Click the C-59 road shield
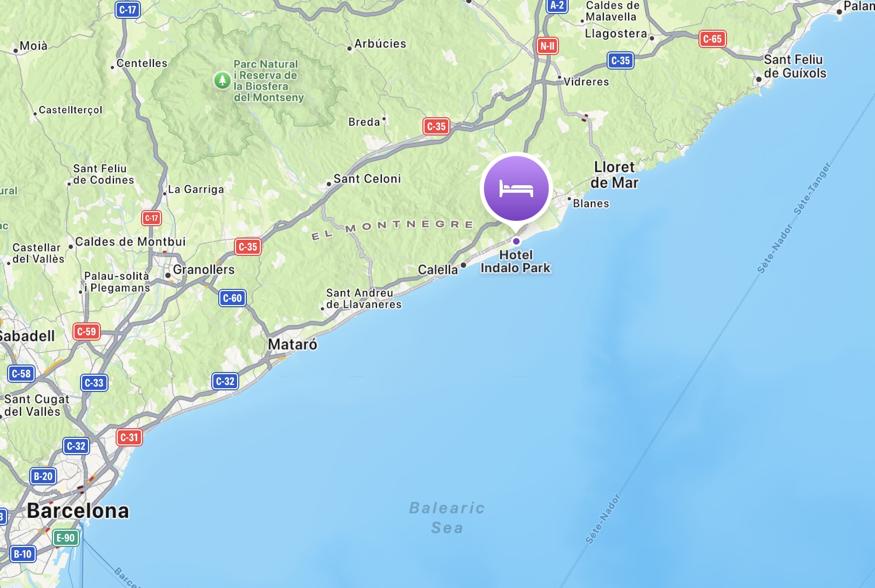This screenshot has height=588, width=875. point(86,332)
